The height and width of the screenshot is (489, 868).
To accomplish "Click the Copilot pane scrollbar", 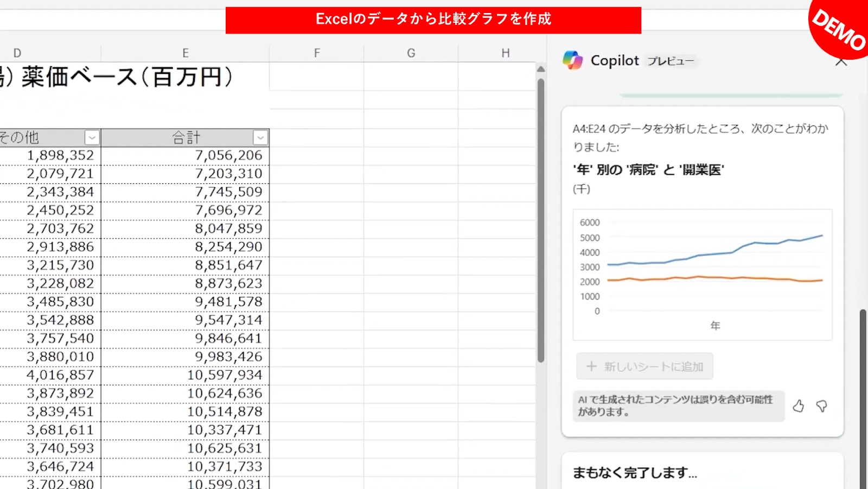I will 863,396.
